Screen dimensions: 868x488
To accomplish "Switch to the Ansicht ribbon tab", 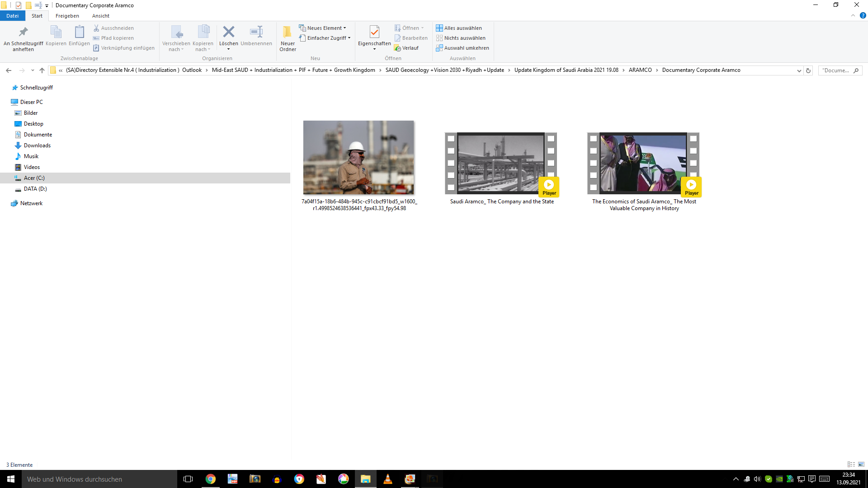I will pyautogui.click(x=101, y=16).
